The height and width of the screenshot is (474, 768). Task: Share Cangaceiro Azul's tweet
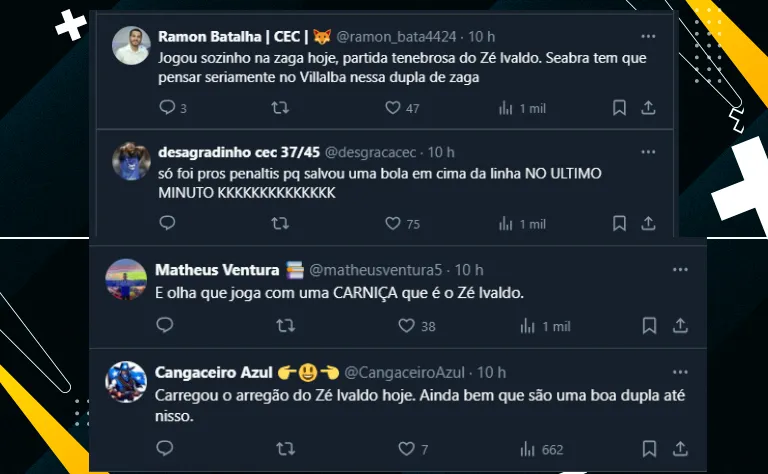(x=680, y=449)
